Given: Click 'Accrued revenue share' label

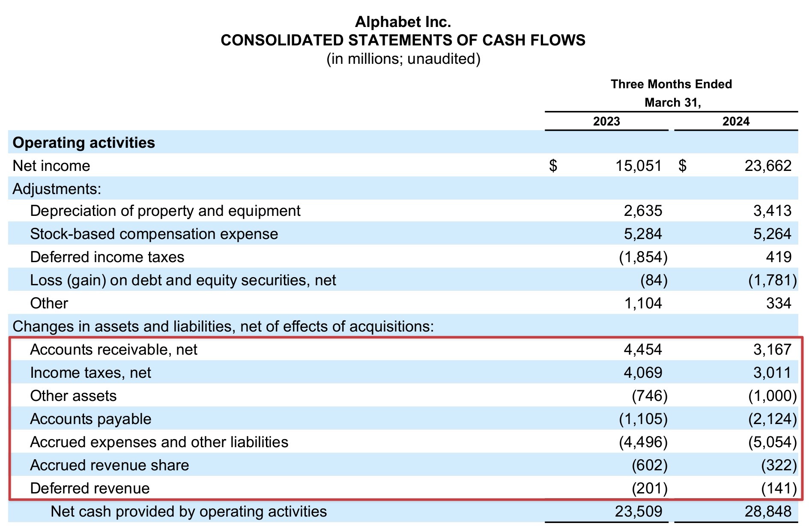Looking at the screenshot, I should 110,466.
